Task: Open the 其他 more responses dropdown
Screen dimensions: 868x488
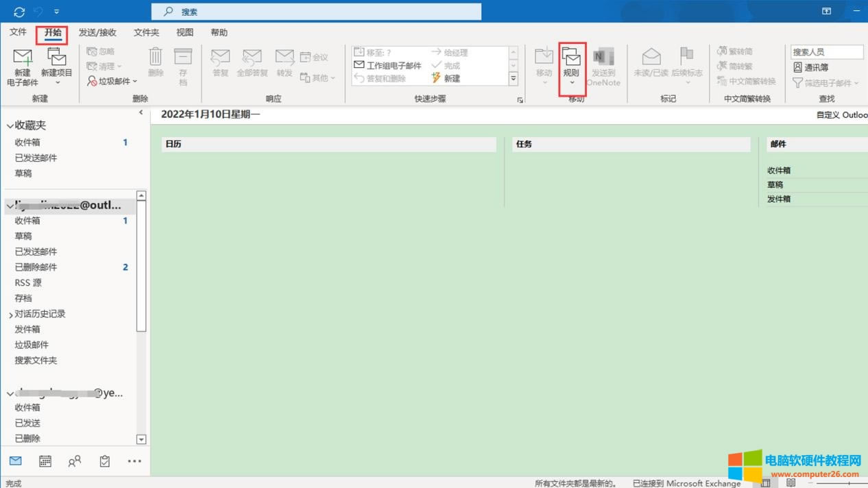Action: pyautogui.click(x=317, y=78)
